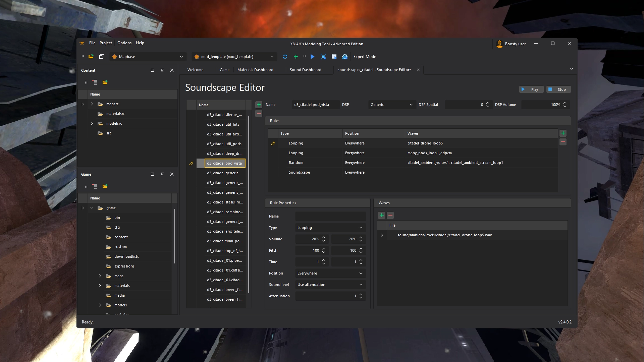Switch to the Sound Dashboard tab

[305, 70]
